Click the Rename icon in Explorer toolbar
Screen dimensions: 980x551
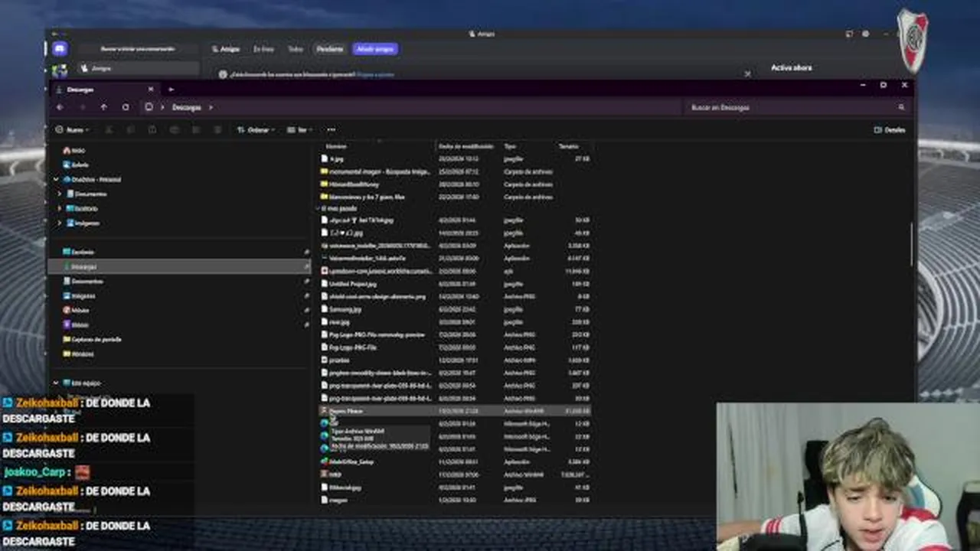click(x=173, y=130)
